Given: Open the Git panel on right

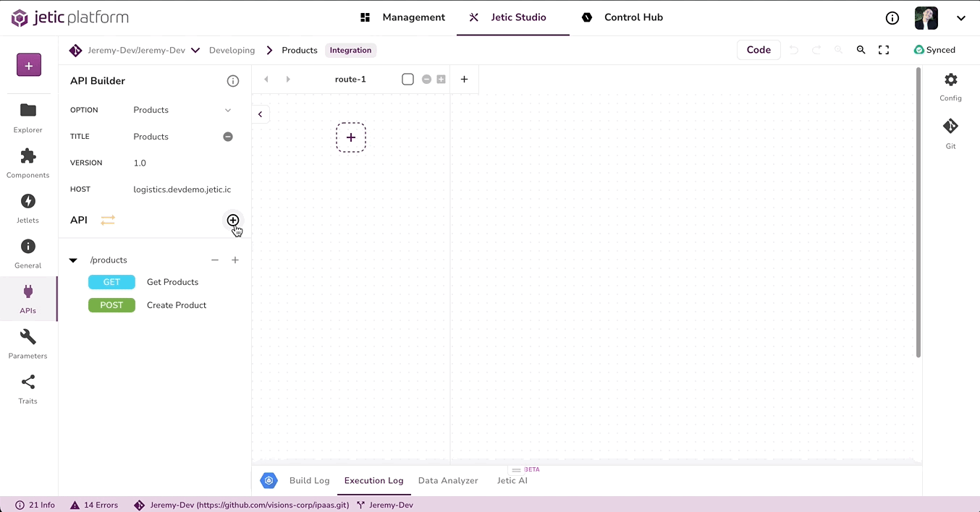Looking at the screenshot, I should [950, 134].
